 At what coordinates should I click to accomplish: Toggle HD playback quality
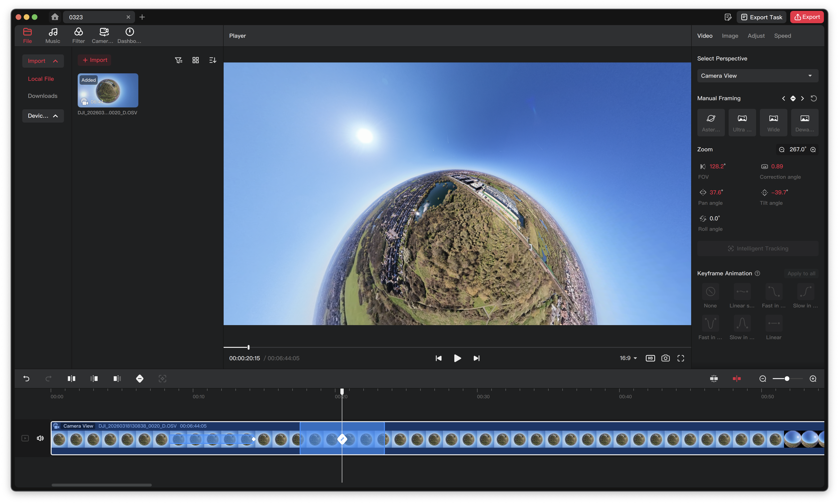[x=650, y=358]
